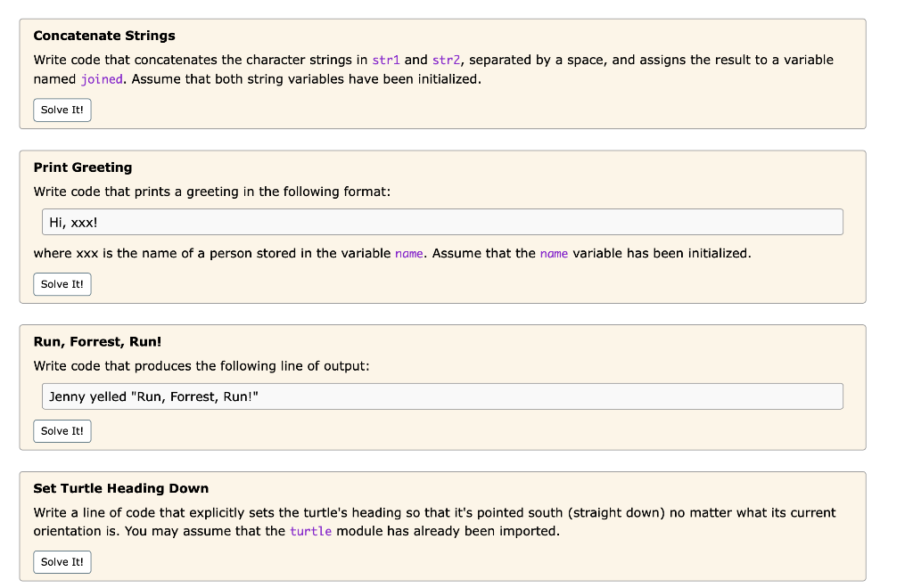
Task: Click the name variable token in Print Greeting
Action: point(407,253)
